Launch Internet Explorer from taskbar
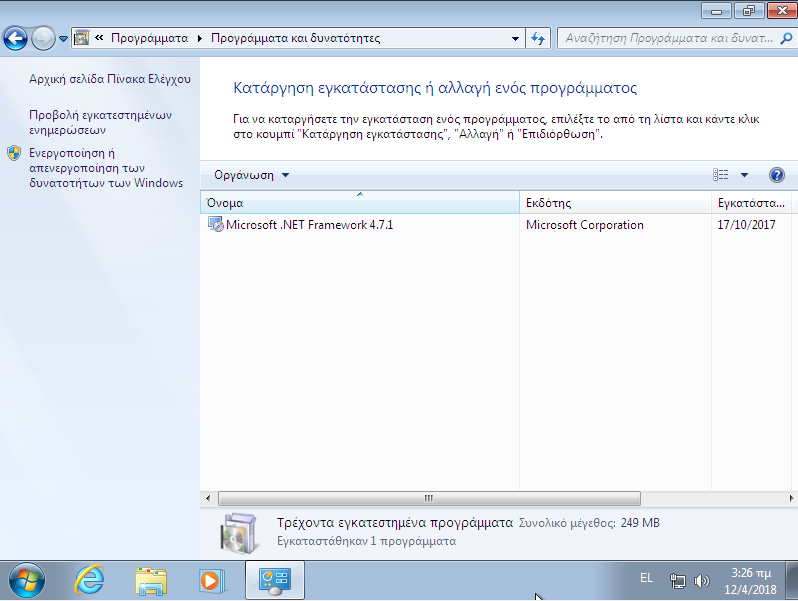798x601 pixels. point(90,580)
